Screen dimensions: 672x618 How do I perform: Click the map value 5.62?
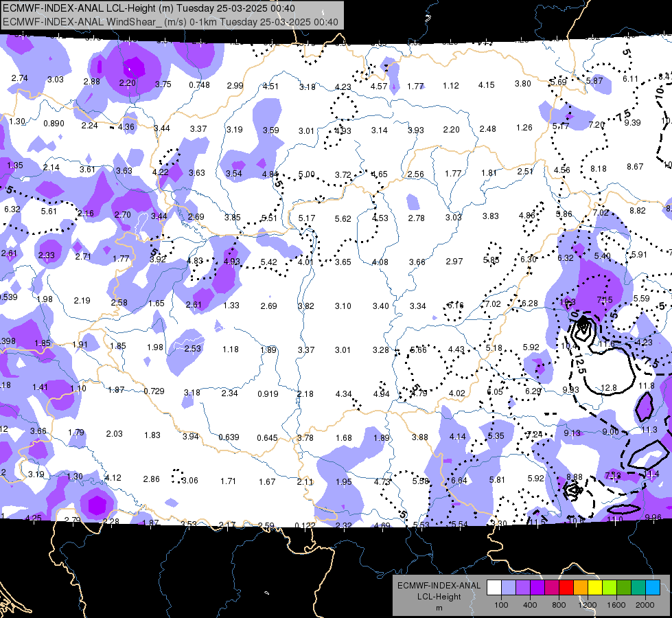(343, 219)
